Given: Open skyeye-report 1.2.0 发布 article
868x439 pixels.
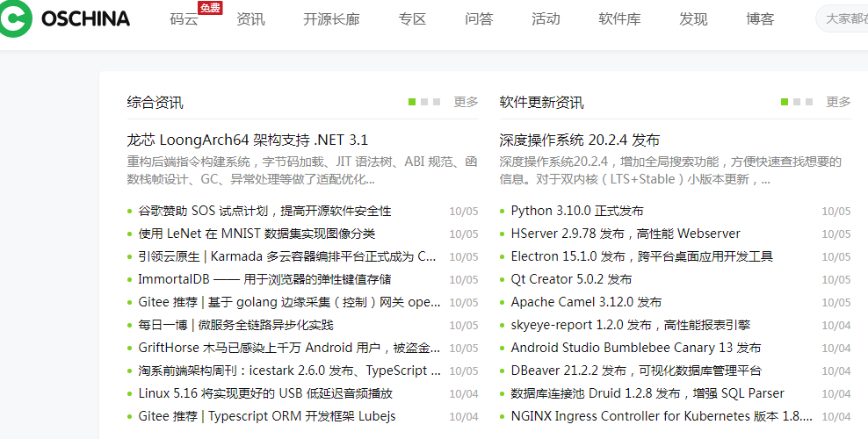Looking at the screenshot, I should click(x=631, y=325).
